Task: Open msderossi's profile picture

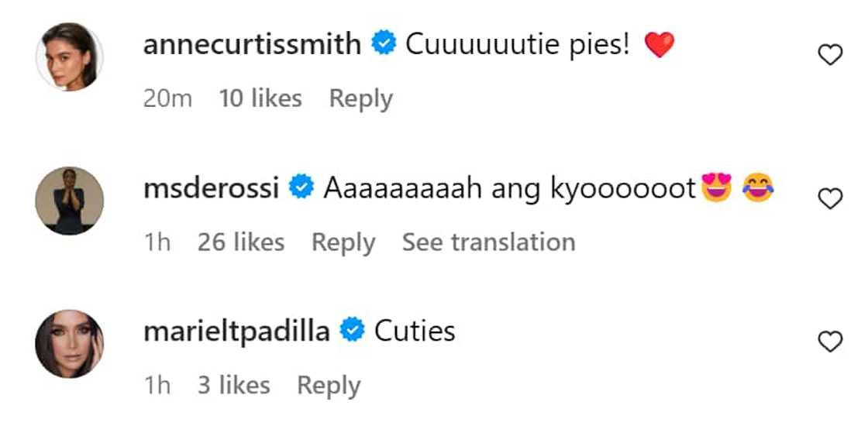Action: click(x=70, y=200)
